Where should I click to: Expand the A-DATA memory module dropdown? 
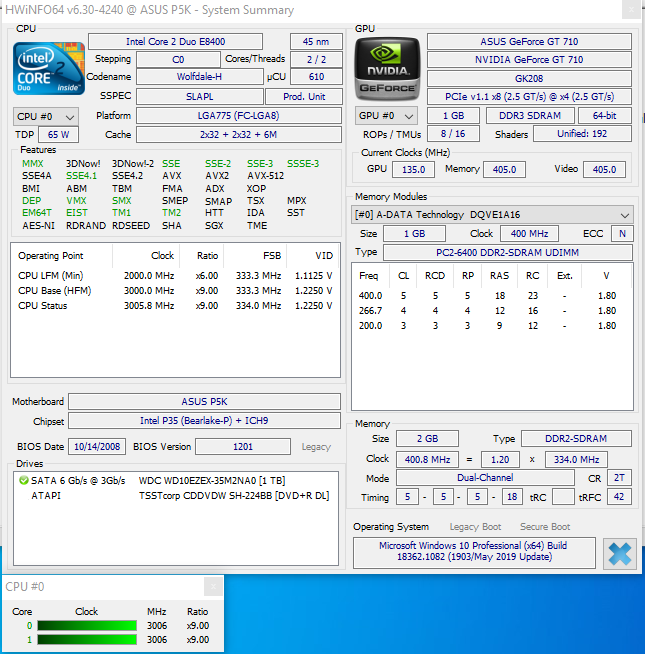[493, 215]
